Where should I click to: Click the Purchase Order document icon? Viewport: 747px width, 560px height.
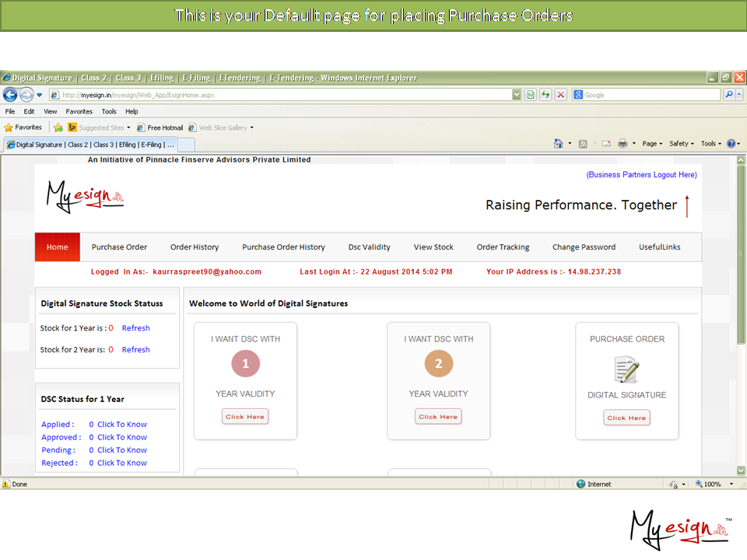point(626,369)
